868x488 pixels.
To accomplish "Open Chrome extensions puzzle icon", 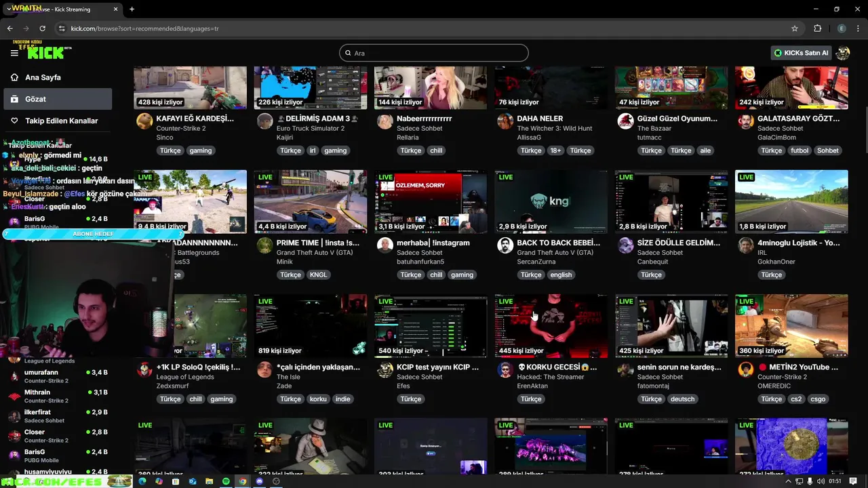I will click(817, 28).
